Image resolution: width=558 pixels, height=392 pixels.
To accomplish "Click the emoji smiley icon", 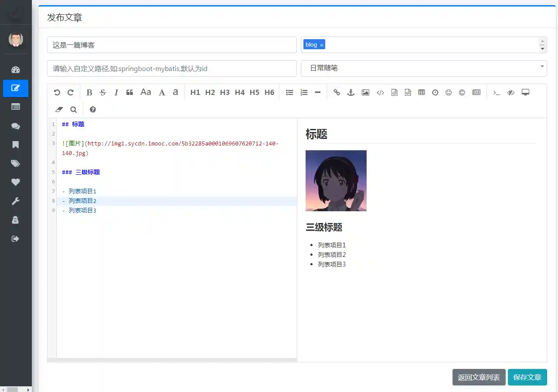I will point(448,92).
